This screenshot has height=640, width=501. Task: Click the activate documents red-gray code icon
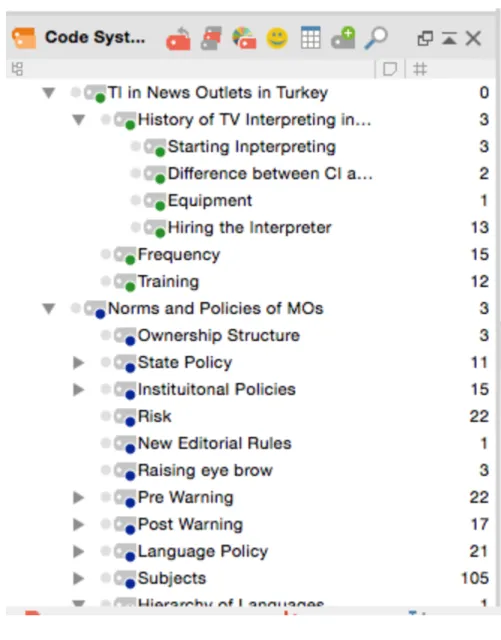click(211, 38)
